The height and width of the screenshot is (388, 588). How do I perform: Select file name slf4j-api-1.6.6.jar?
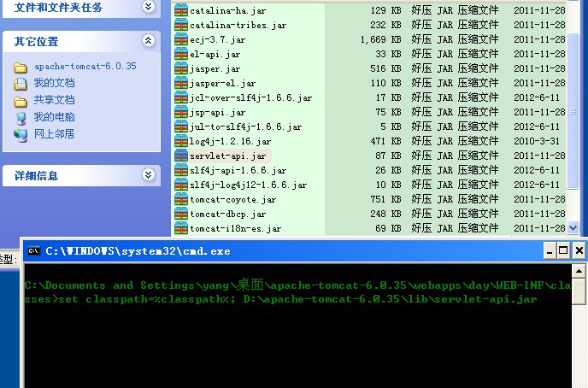tap(238, 171)
